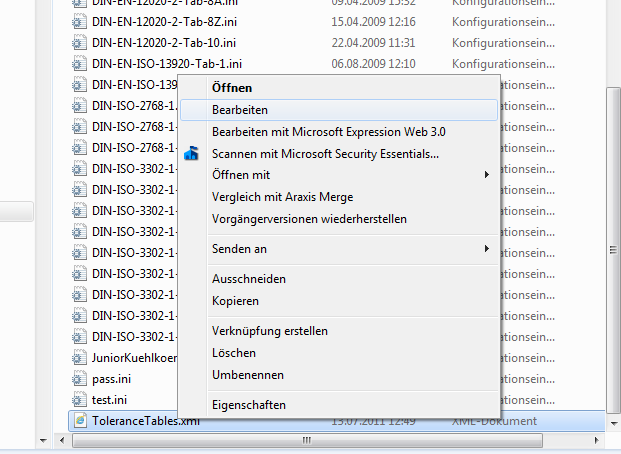This screenshot has height=454, width=621.
Task: Choose Bearbeiten mit Microsoft Expression Web 3.0
Action: tap(339, 132)
